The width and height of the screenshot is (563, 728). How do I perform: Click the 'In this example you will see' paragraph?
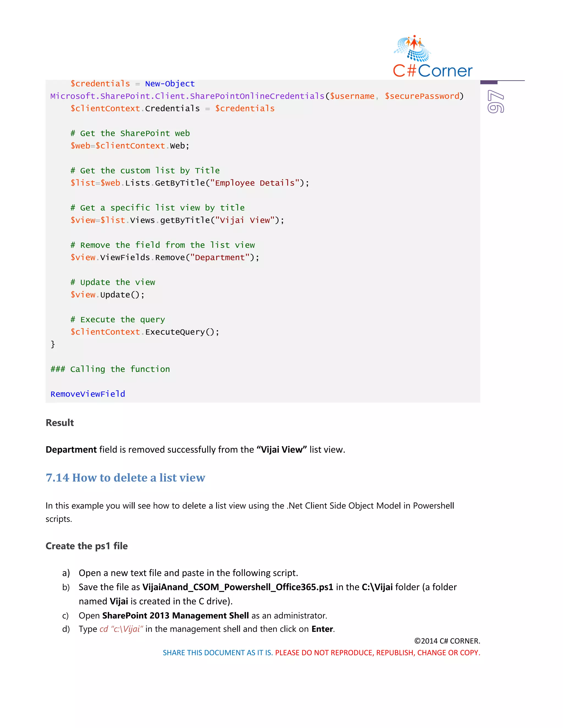(x=250, y=512)
